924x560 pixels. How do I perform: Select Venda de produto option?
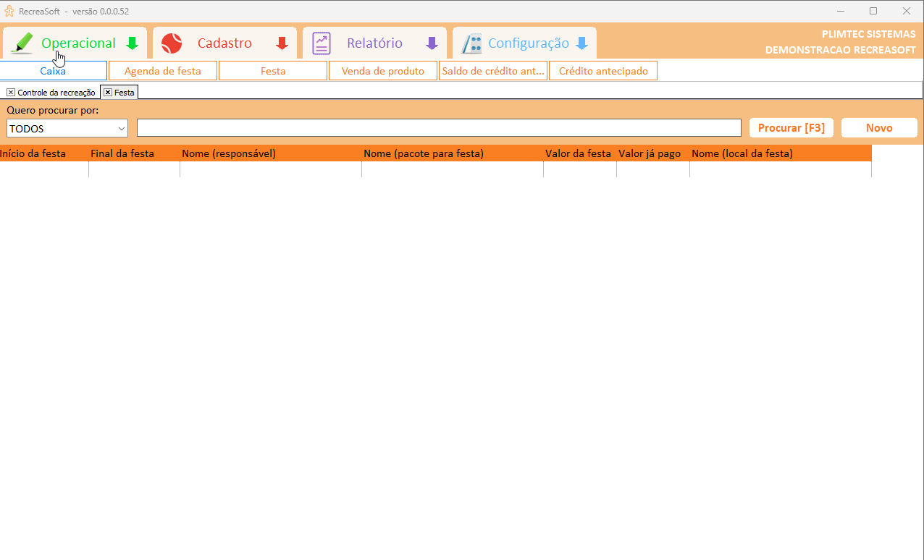pyautogui.click(x=383, y=71)
